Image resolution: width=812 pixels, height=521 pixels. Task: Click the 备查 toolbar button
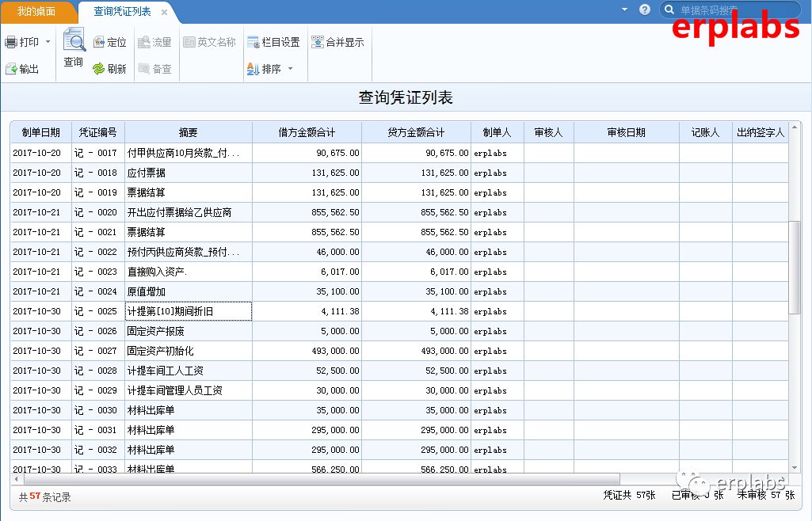(x=154, y=68)
